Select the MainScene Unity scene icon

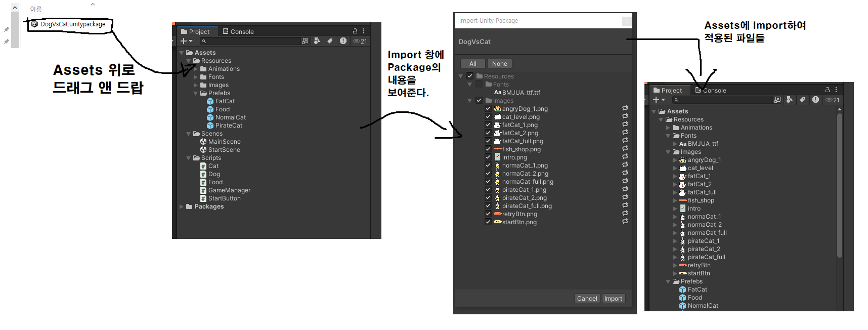tap(203, 142)
